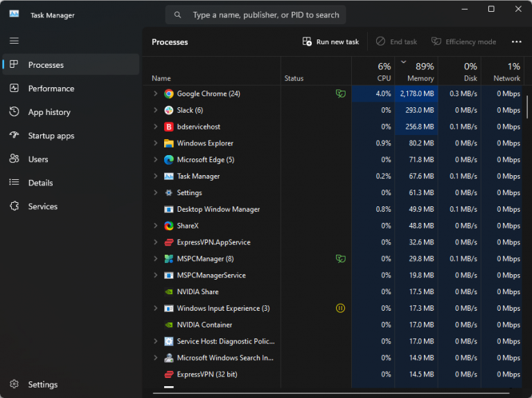Click the Windows Explorer folder icon
Screen dimensions: 532x398
168,143
